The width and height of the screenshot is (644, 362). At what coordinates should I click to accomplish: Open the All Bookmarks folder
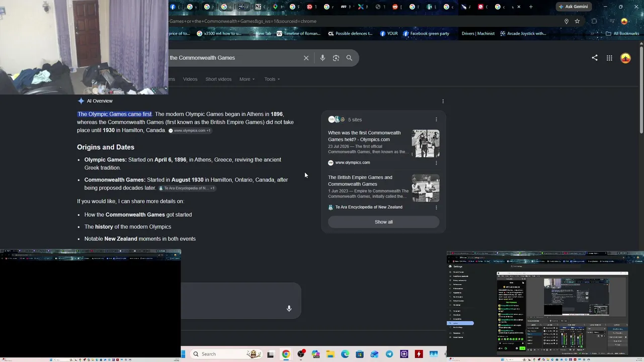tap(622, 34)
